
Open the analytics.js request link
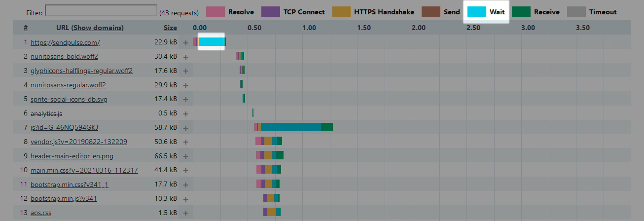(46, 113)
